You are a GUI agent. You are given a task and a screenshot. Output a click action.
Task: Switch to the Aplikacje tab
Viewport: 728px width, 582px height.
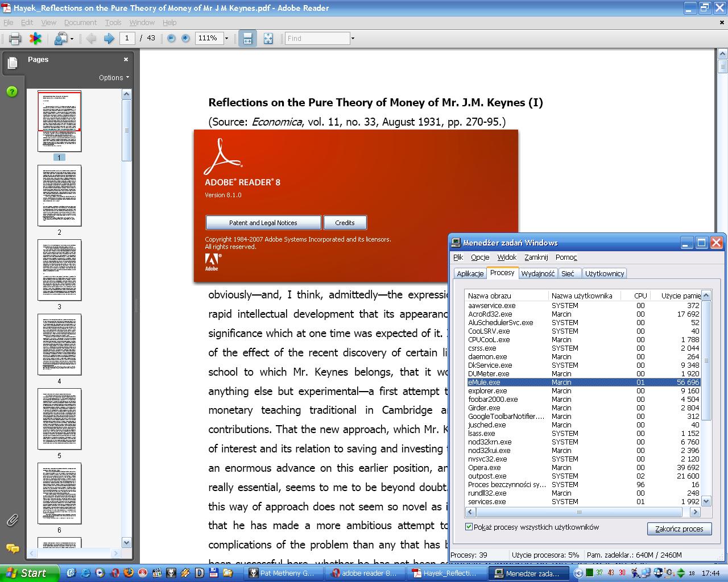click(470, 273)
